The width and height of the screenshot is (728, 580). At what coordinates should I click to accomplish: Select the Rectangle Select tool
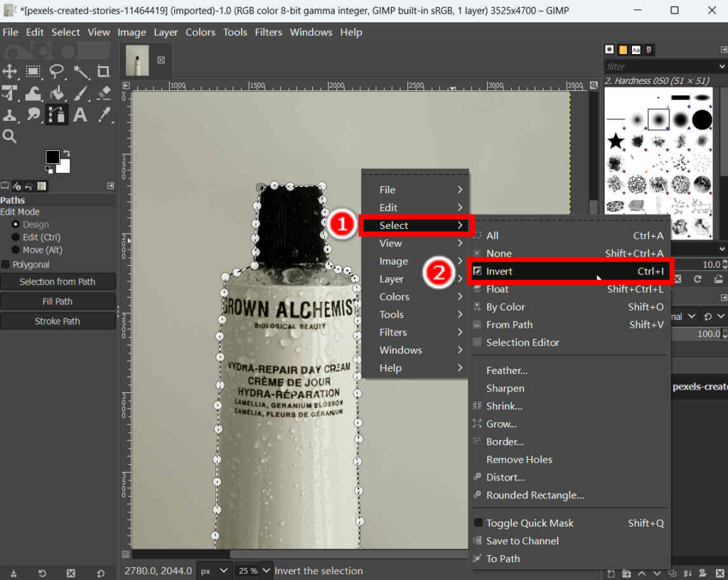point(33,71)
